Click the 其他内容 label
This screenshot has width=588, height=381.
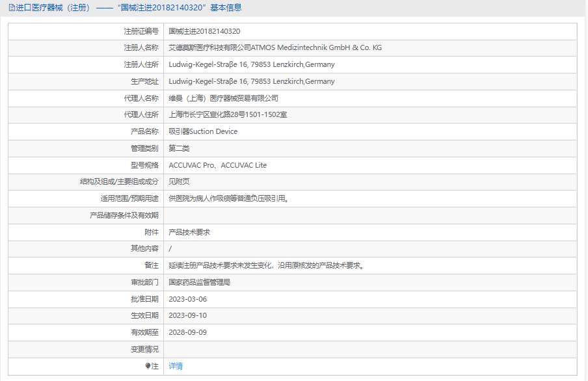(x=144, y=248)
